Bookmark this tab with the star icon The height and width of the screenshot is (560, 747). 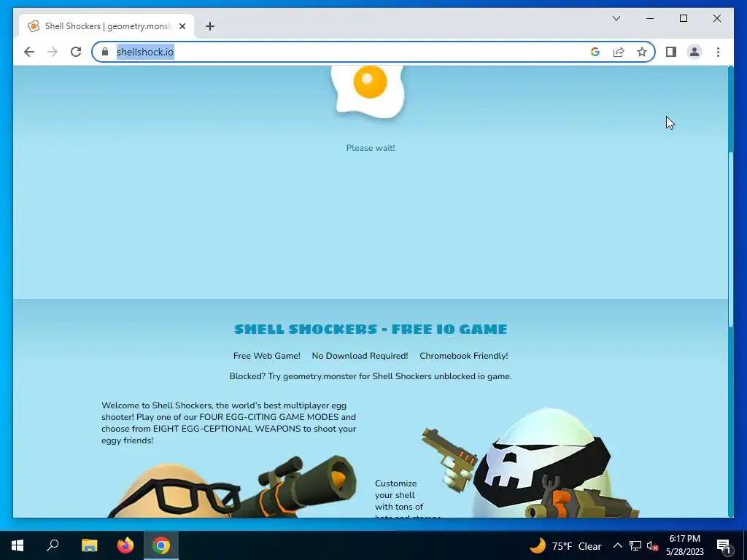pos(642,52)
